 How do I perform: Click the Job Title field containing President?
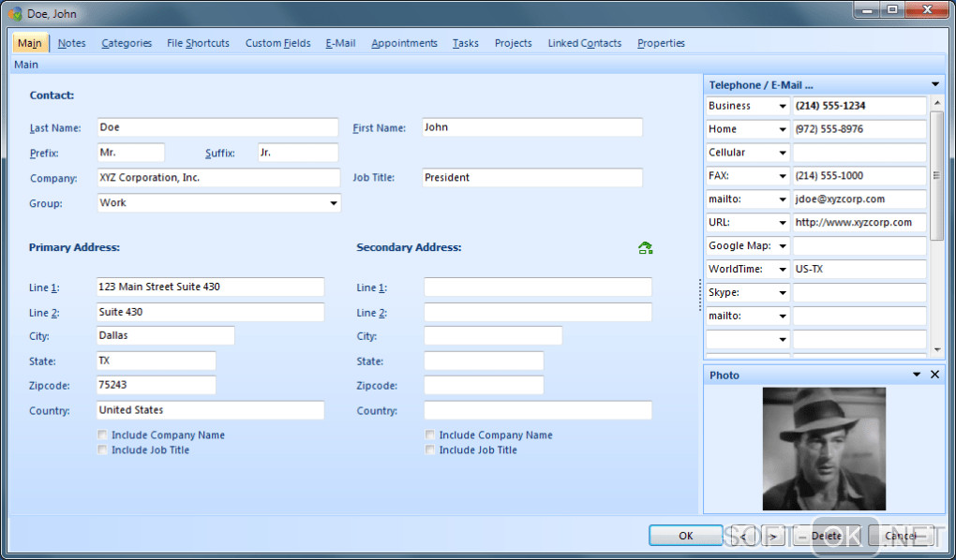[x=532, y=178]
